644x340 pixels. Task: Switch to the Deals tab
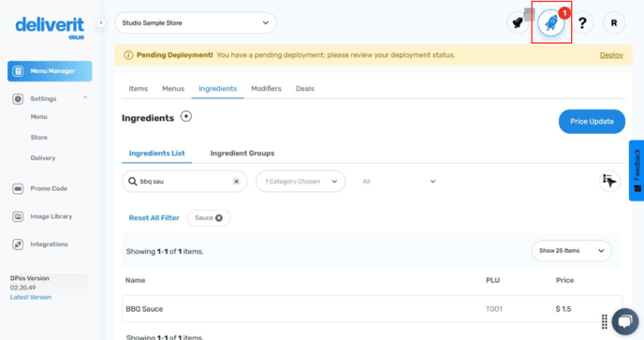[305, 88]
